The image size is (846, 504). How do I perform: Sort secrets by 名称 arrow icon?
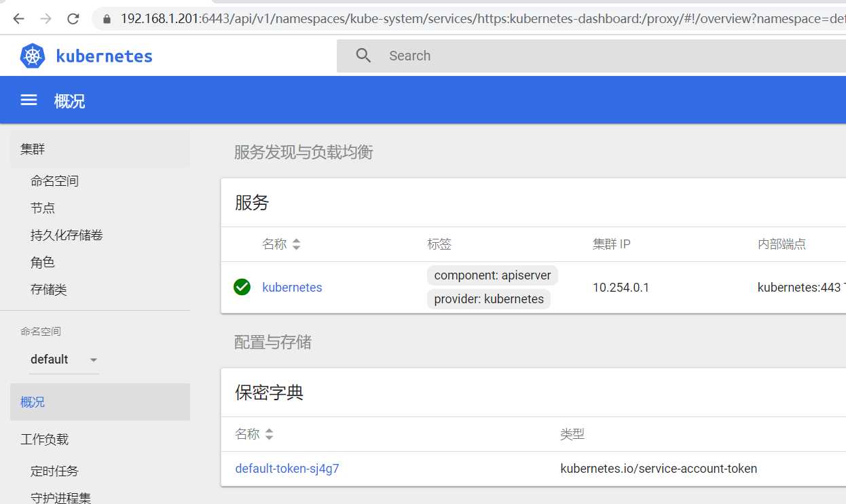[269, 434]
